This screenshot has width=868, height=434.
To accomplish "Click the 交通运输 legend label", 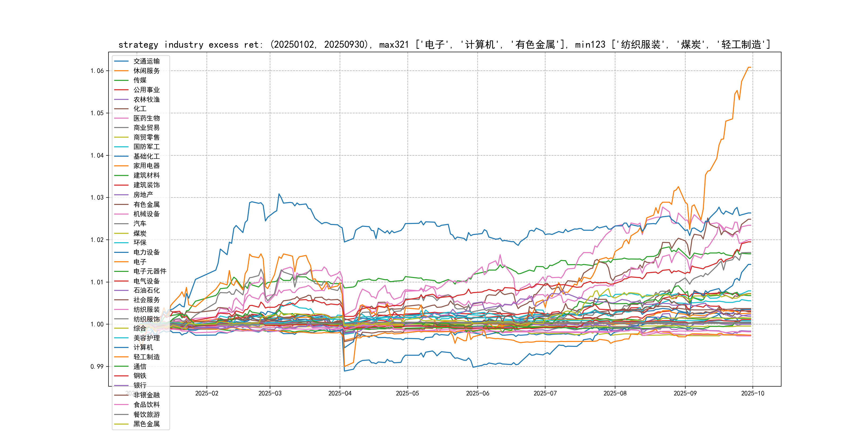I will [146, 61].
